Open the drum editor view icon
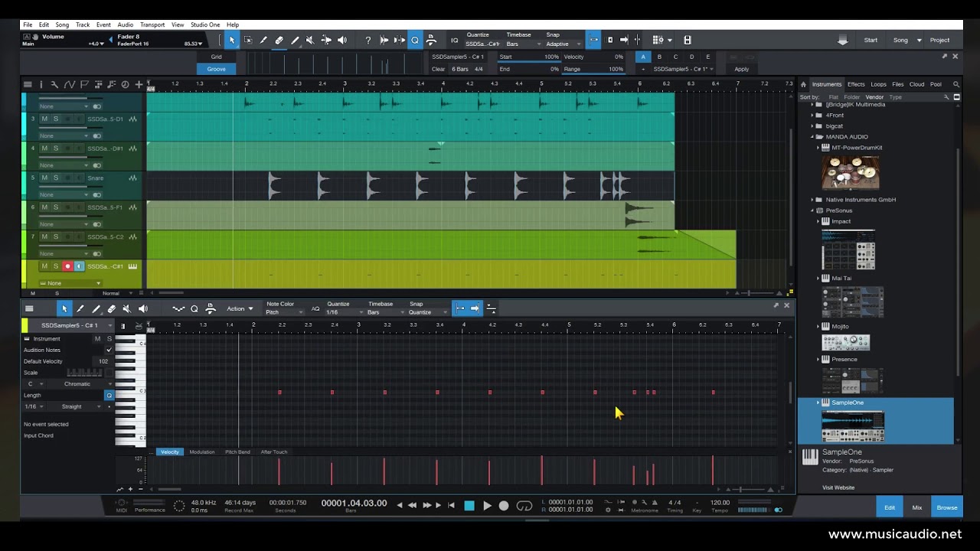The height and width of the screenshot is (551, 980). [138, 325]
